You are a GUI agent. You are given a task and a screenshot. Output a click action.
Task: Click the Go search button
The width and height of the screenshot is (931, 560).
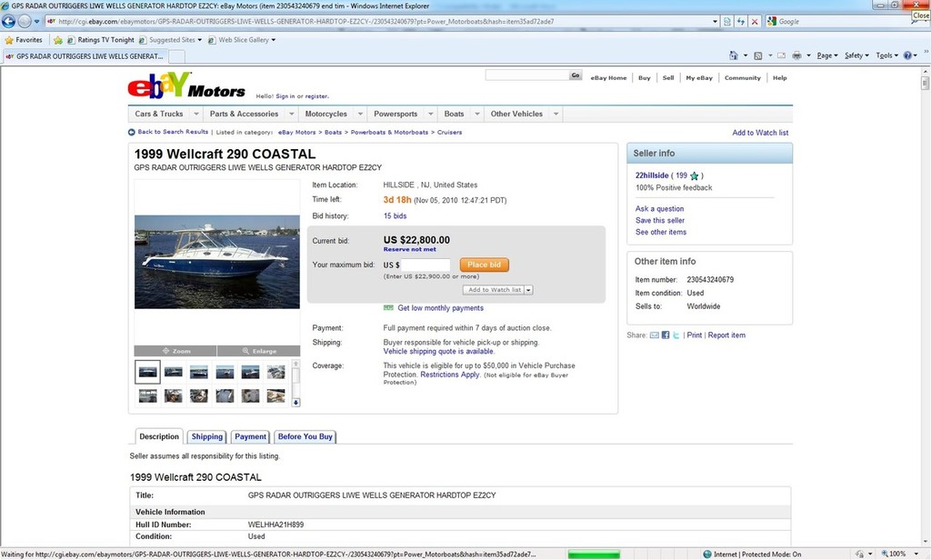coord(576,75)
